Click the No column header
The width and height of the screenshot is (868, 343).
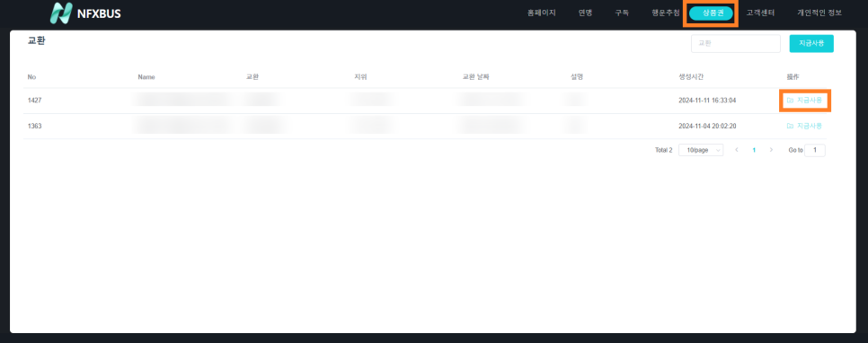[31, 77]
